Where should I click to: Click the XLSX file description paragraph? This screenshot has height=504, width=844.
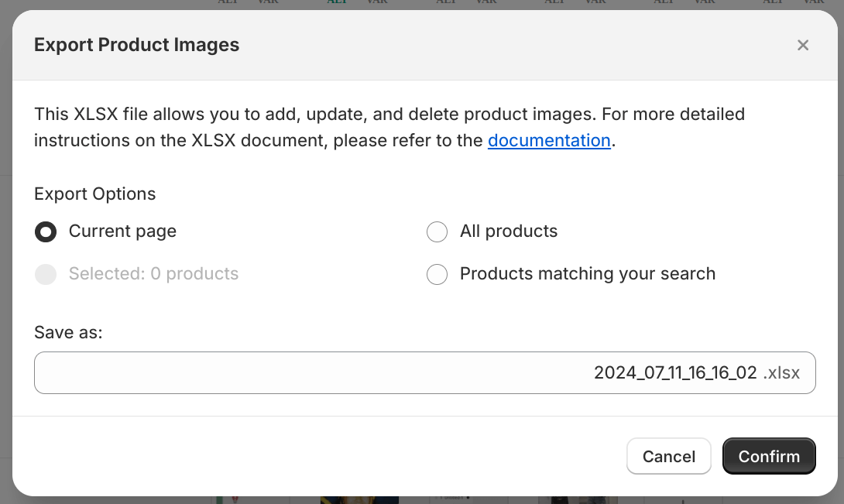click(310, 115)
